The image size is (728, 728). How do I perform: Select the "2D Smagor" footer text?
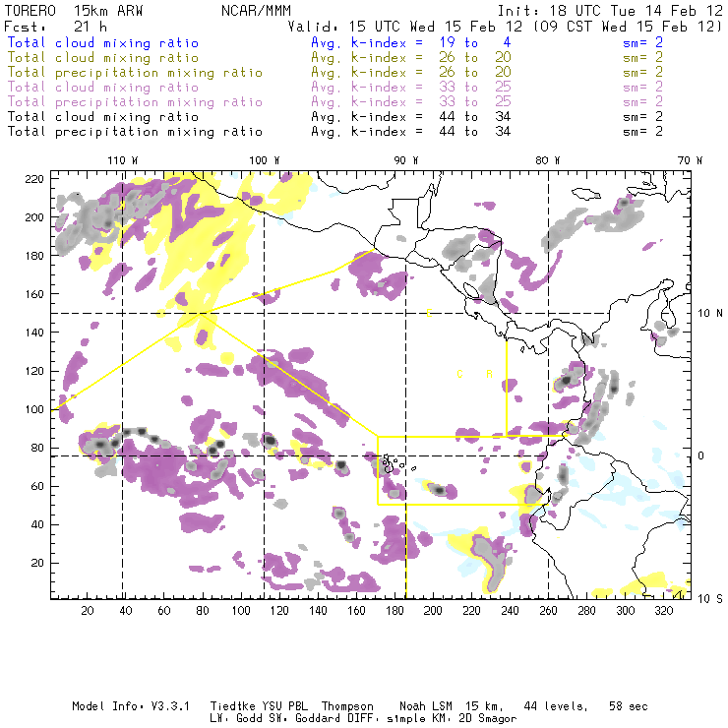tap(488, 719)
